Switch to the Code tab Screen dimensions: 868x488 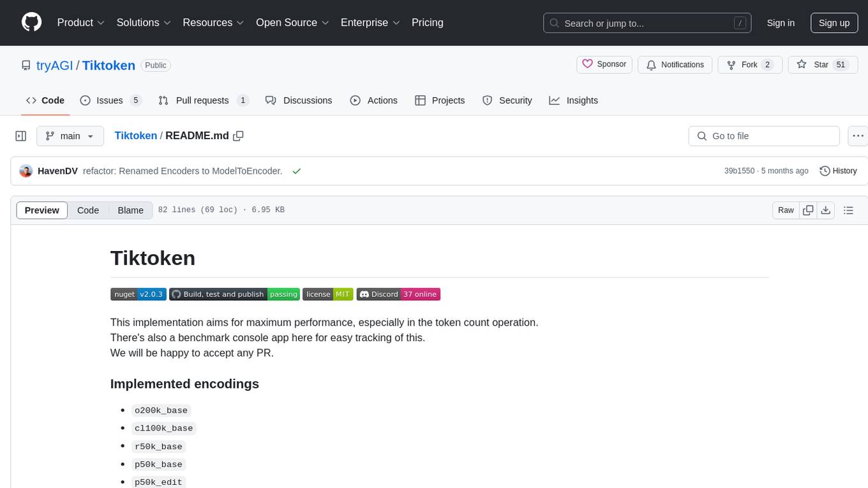point(45,100)
